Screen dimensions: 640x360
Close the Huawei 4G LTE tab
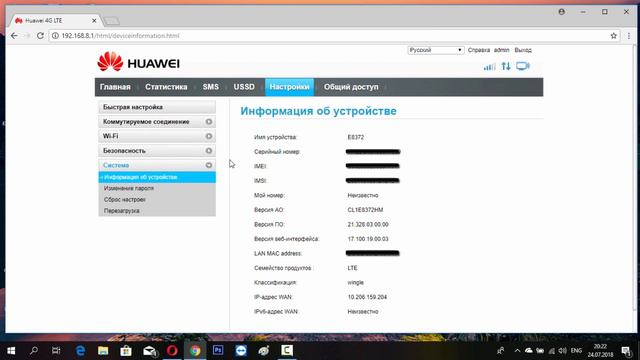(94, 20)
